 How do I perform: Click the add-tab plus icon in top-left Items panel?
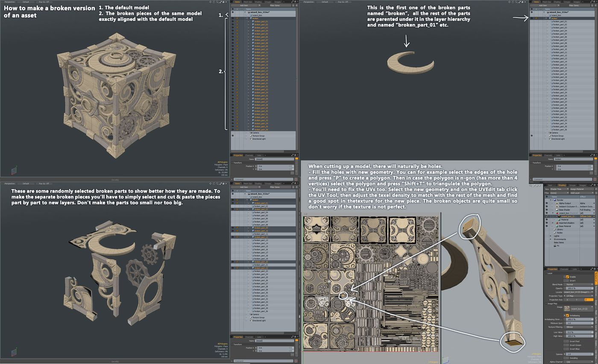(284, 2)
